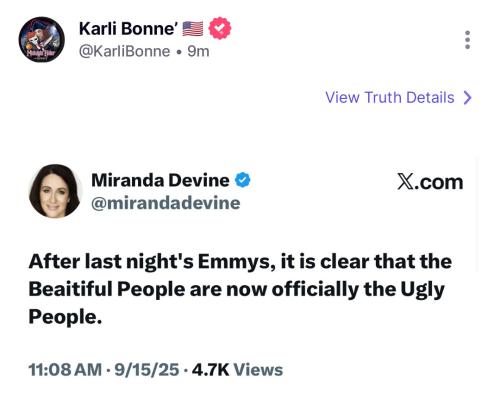Click Karli Bonne's profile avatar

[x=42, y=39]
